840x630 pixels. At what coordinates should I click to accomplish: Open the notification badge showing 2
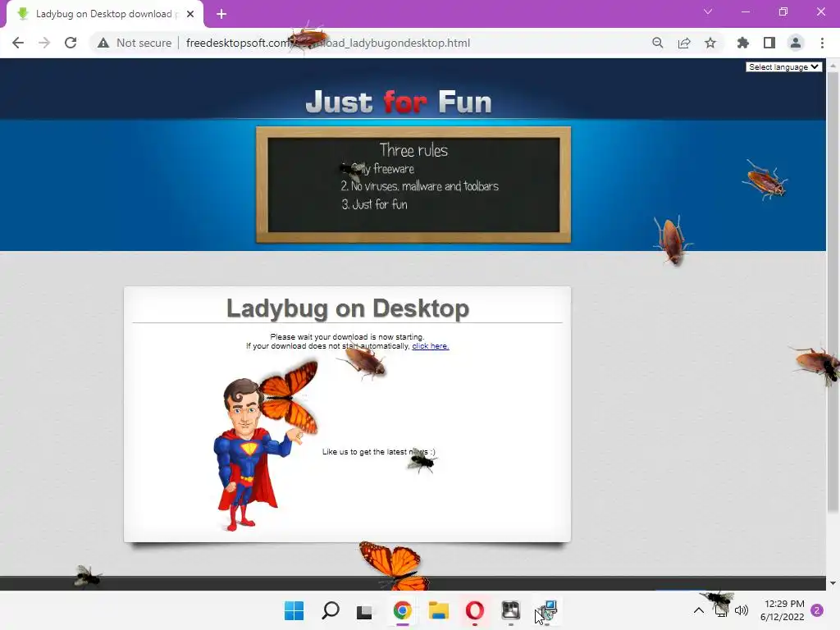tap(817, 610)
